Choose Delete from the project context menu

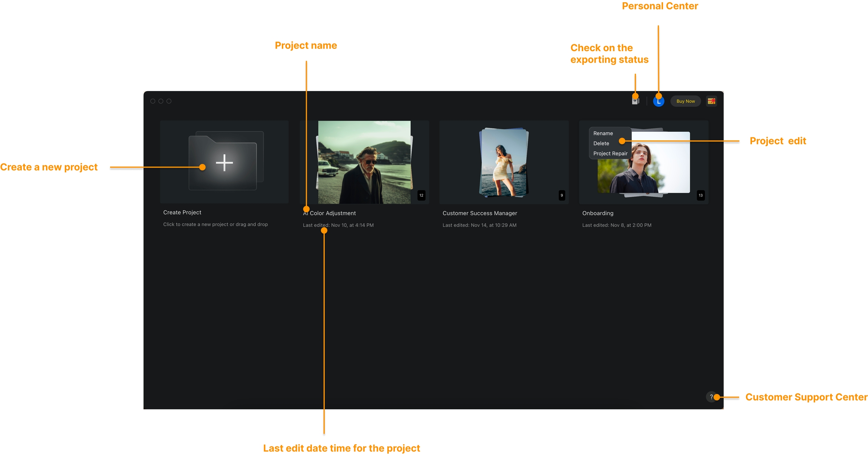point(601,143)
